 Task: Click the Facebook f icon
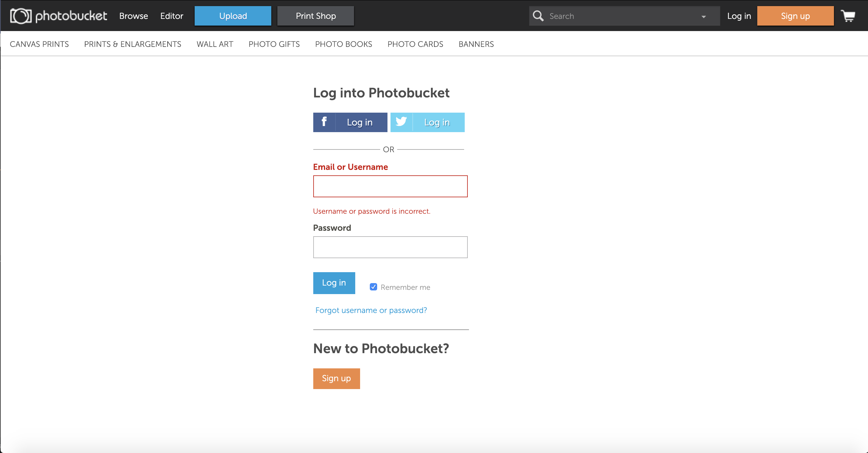pos(324,122)
